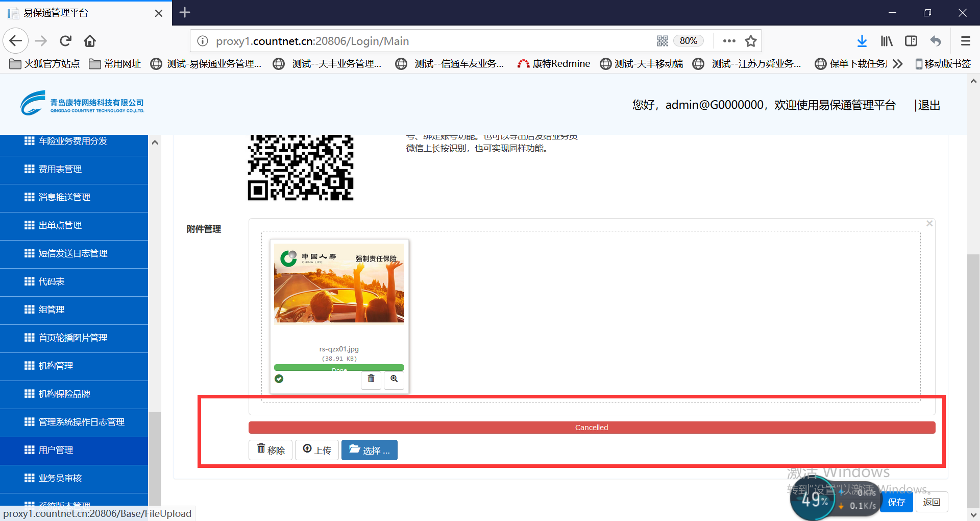Click the green upload-success check icon
The height and width of the screenshot is (521, 980).
click(x=279, y=379)
